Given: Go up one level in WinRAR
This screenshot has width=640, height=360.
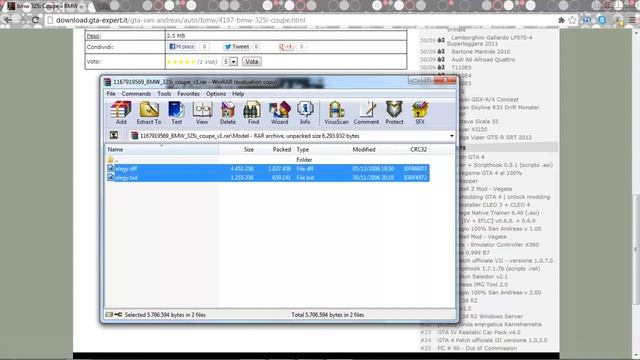Looking at the screenshot, I should click(x=114, y=136).
